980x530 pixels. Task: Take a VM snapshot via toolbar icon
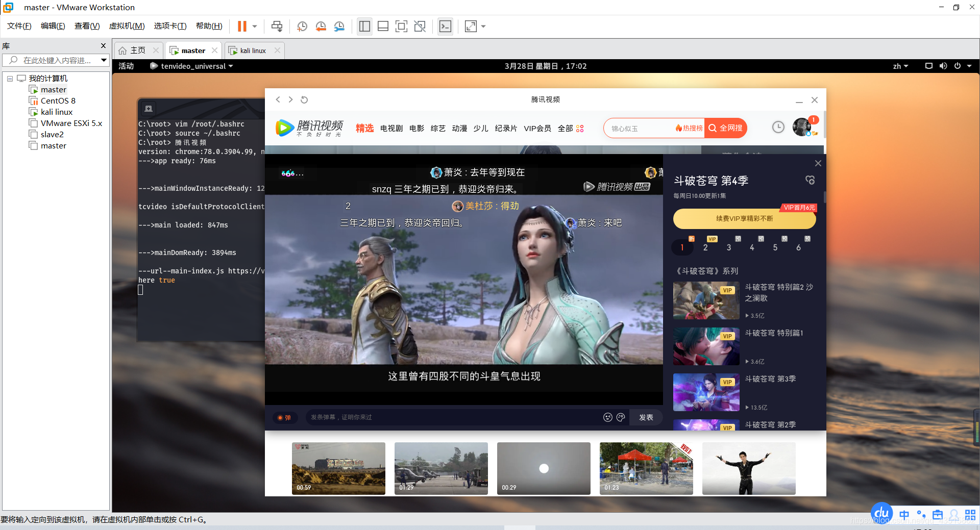pos(302,26)
